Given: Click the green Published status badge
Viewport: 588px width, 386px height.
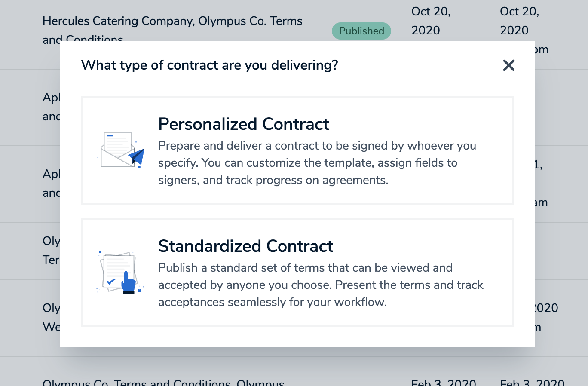Looking at the screenshot, I should tap(361, 31).
